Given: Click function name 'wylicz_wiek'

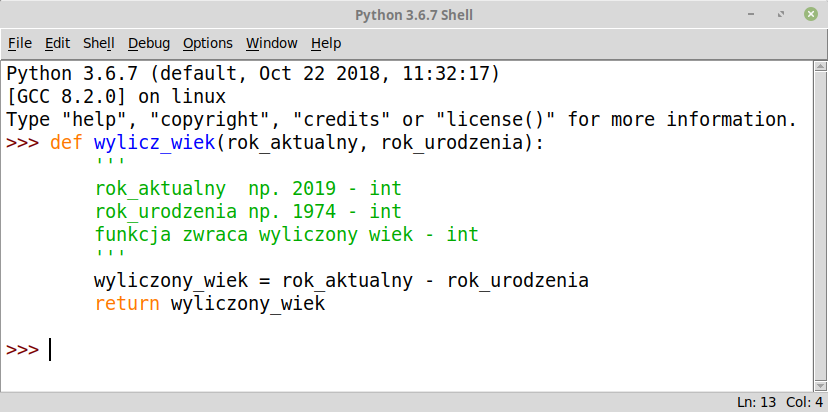Looking at the screenshot, I should pyautogui.click(x=155, y=143).
